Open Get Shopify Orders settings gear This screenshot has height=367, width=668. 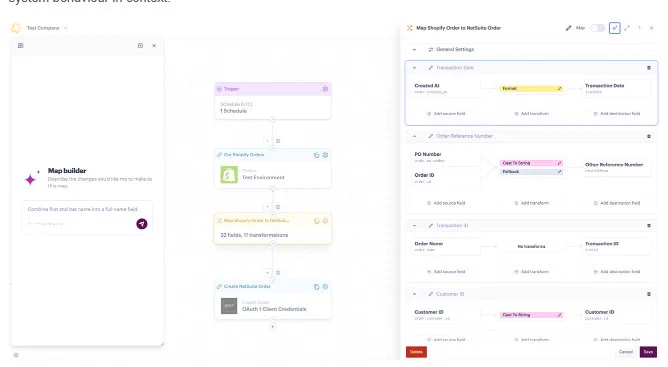click(x=325, y=155)
